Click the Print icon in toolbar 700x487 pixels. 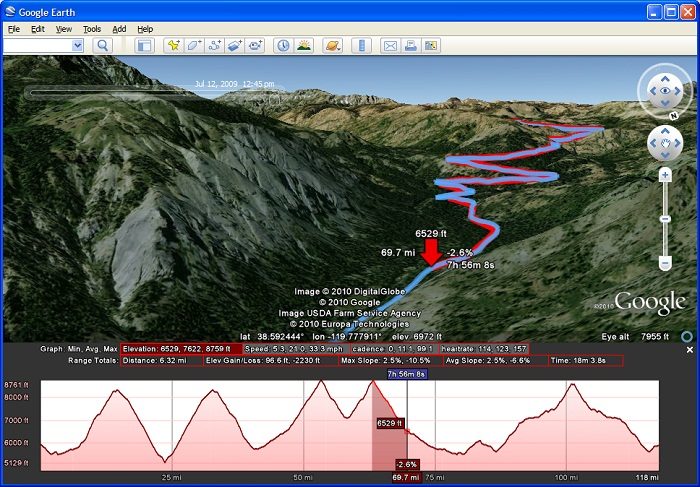pos(411,45)
